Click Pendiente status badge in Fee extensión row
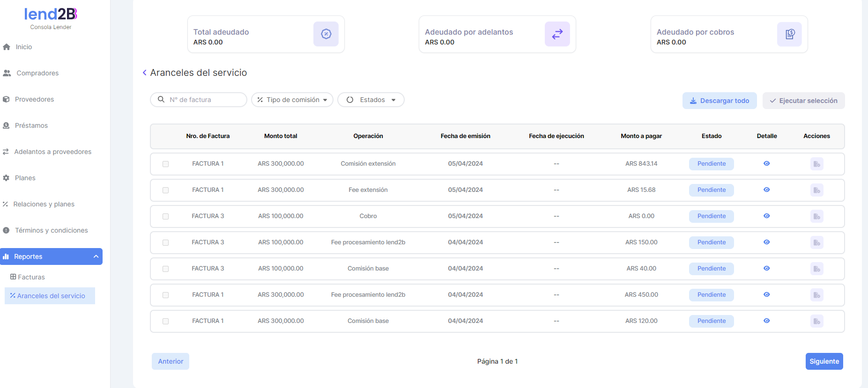 click(x=711, y=190)
